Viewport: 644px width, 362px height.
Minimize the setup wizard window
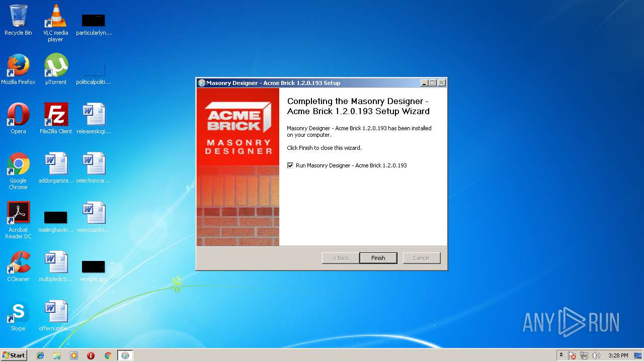tap(424, 83)
